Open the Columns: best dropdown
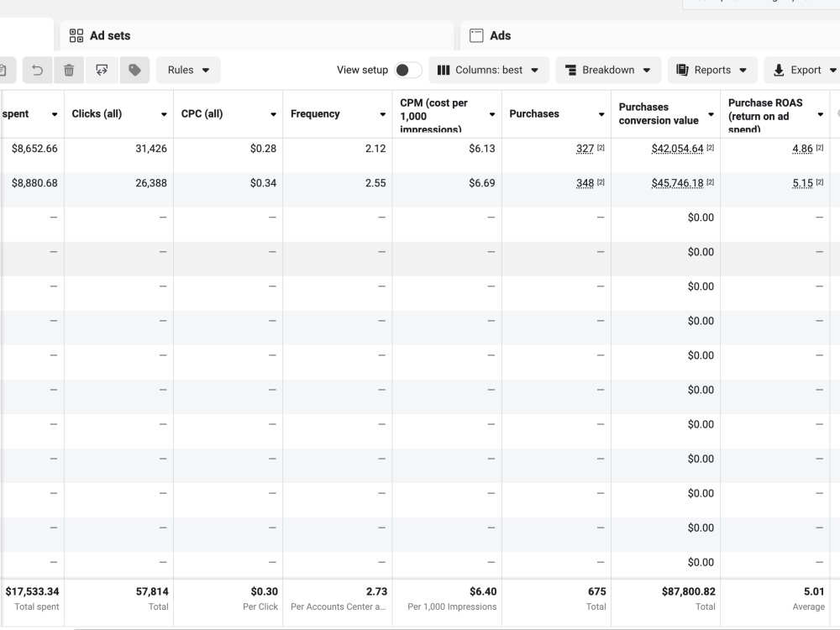The width and height of the screenshot is (840, 630). pyautogui.click(x=489, y=71)
